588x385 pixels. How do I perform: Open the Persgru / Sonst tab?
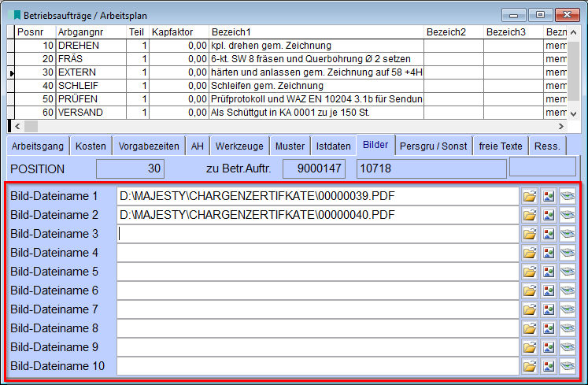[433, 146]
